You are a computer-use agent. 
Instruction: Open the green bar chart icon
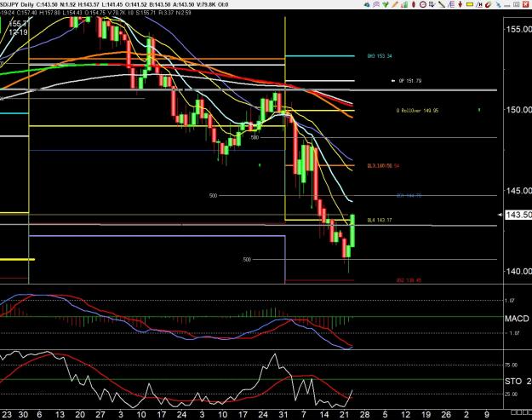404,4
